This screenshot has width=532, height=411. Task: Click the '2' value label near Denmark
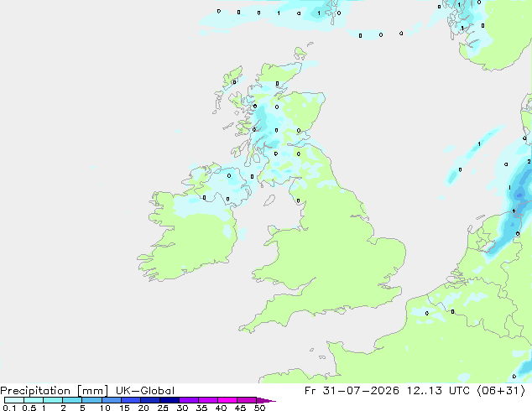[x=529, y=161]
